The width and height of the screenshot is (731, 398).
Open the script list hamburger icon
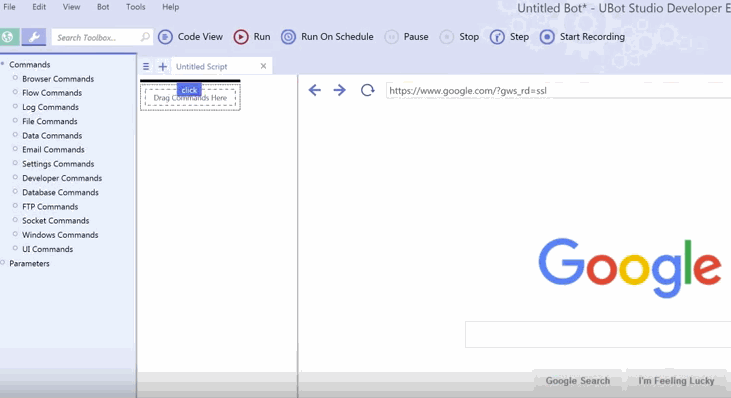tap(146, 67)
